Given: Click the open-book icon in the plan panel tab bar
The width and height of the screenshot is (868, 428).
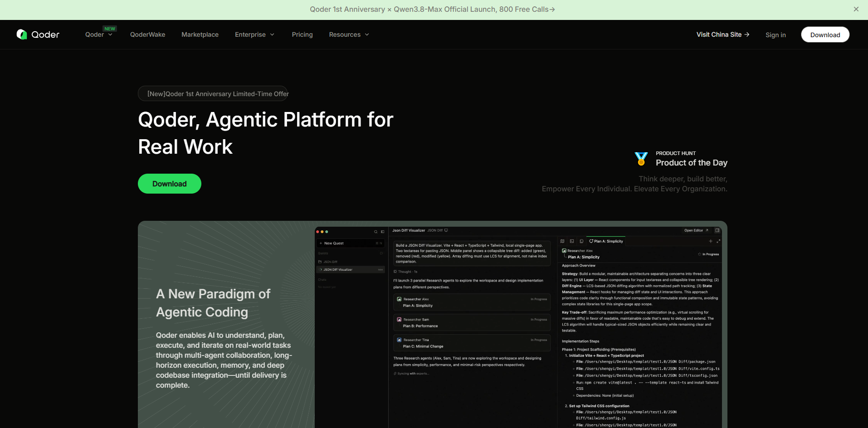Looking at the screenshot, I should pos(562,241).
